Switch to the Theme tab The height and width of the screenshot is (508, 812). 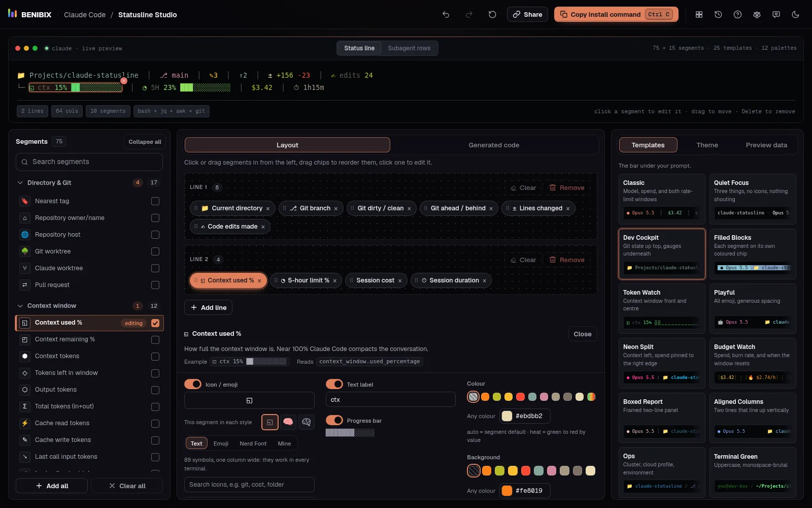[x=707, y=145]
